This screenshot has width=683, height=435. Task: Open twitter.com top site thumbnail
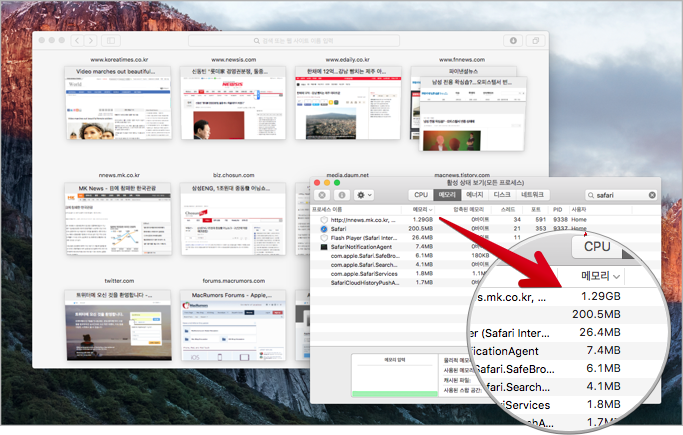pyautogui.click(x=118, y=325)
